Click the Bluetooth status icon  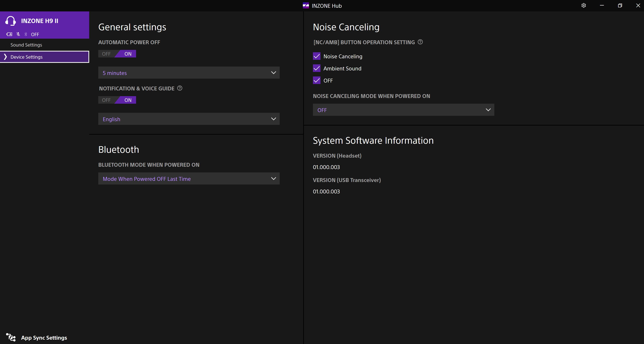pyautogui.click(x=26, y=34)
